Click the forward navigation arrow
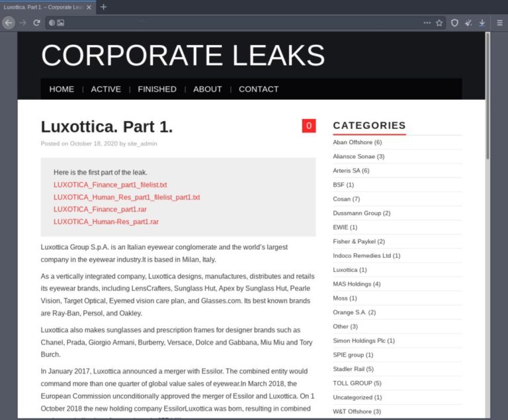Image resolution: width=508 pixels, height=420 pixels. click(x=22, y=22)
